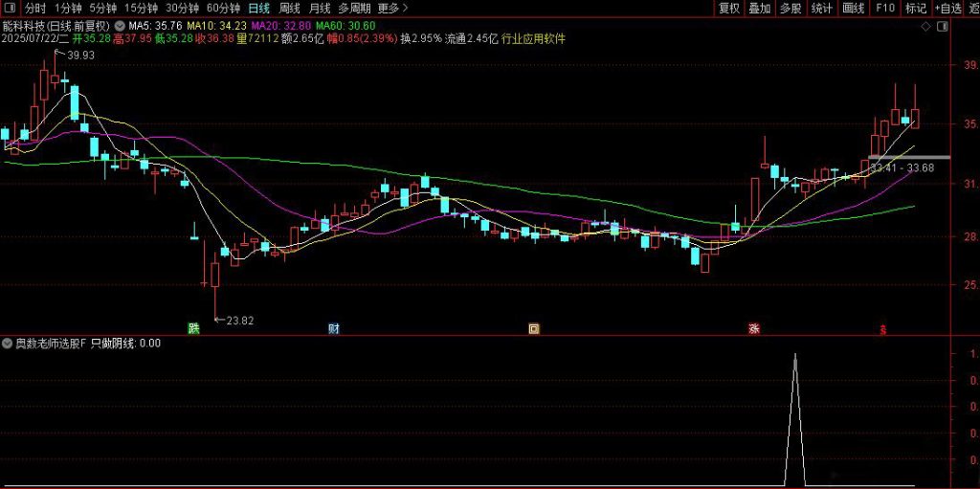
Task: Click the blue 财 event marker
Action: tap(334, 328)
